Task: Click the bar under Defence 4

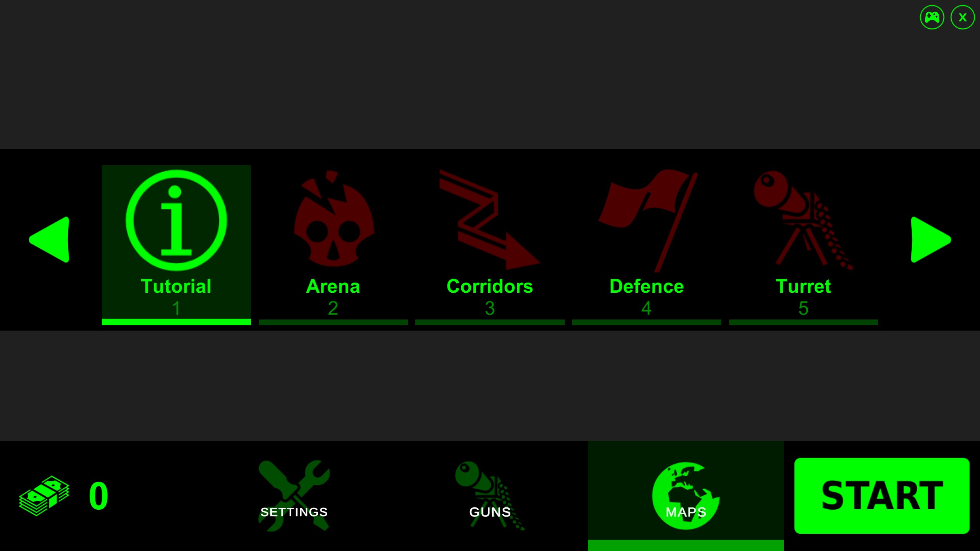Action: (647, 323)
